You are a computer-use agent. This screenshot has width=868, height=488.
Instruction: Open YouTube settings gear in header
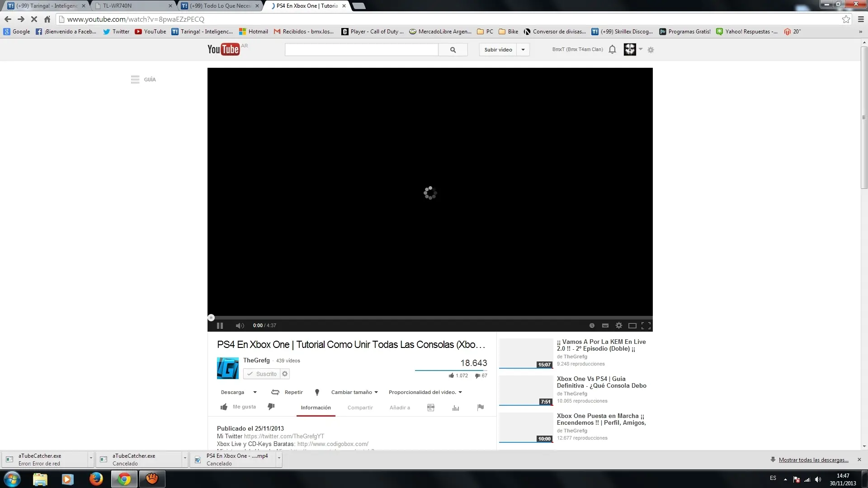tap(651, 50)
